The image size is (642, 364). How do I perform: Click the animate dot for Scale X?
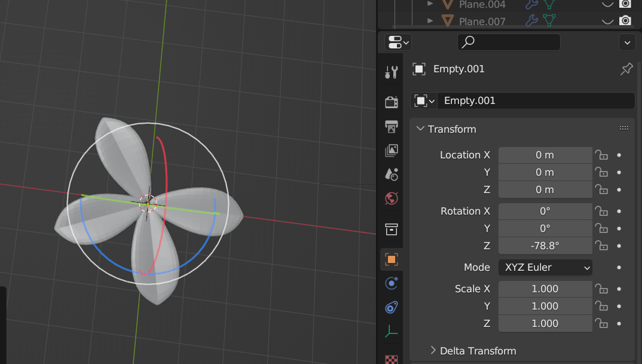(619, 289)
